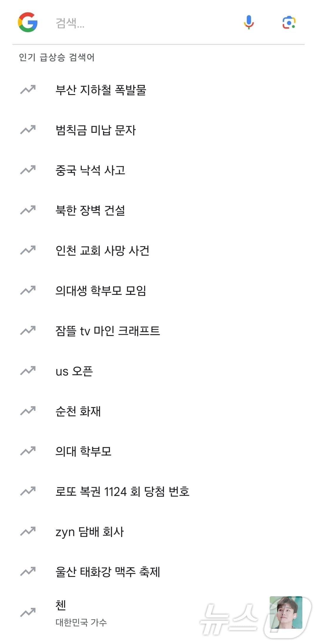317x644 pixels.
Task: Select trending search 범칙금 미납 문자
Action: point(96,130)
